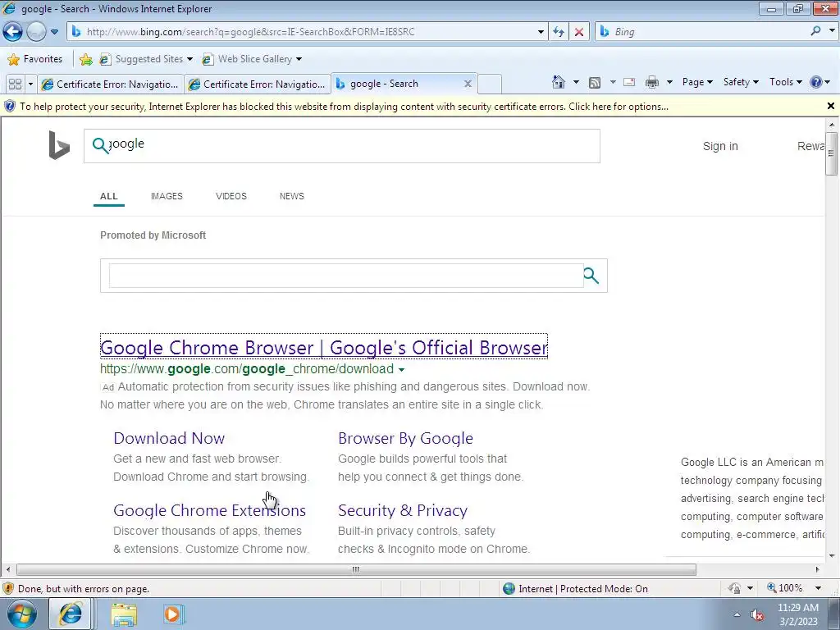Click Internet Protected Mode status zone
This screenshot has height=630, width=840.
point(576,589)
